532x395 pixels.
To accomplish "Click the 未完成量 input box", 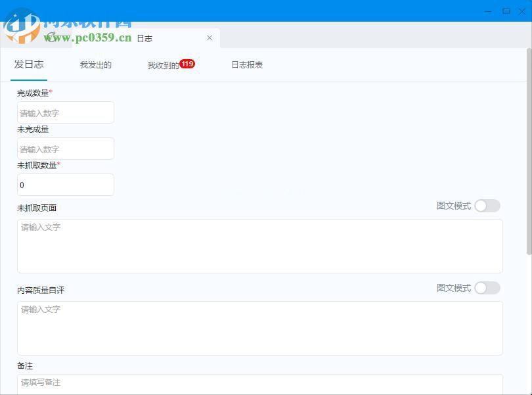I will click(65, 149).
